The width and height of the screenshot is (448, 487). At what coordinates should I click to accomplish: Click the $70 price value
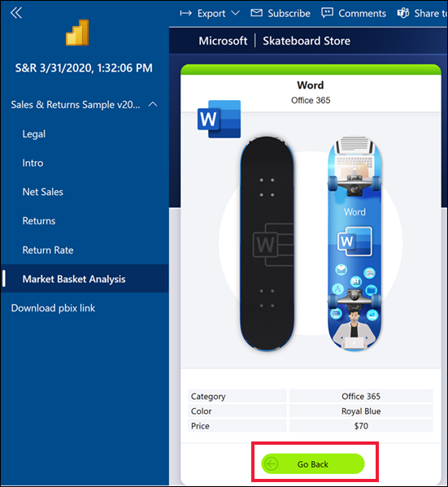tap(361, 426)
